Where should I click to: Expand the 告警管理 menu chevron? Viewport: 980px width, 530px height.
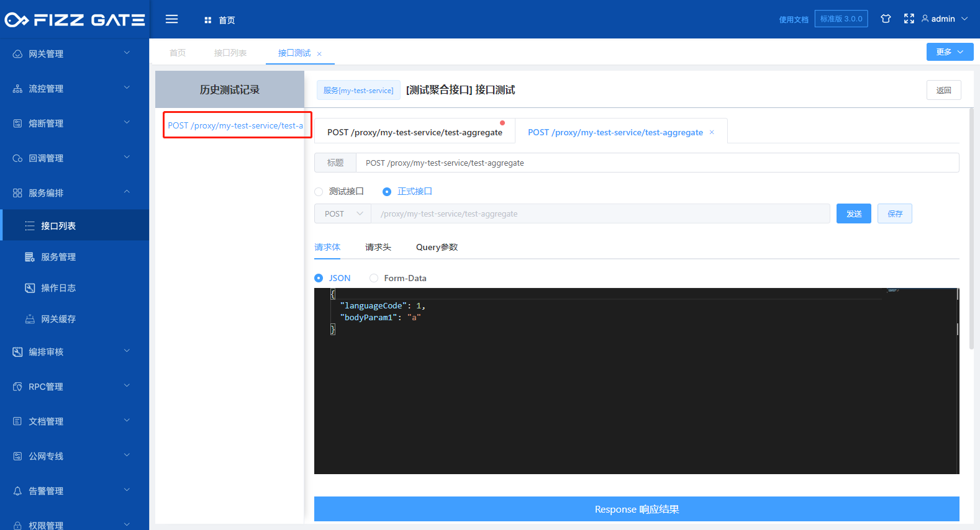click(127, 490)
